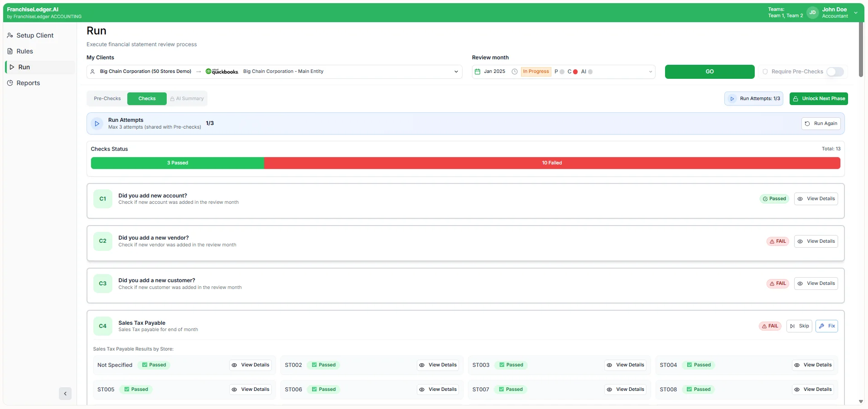Open the client selector dropdown for Big Chain Corporation
This screenshot has width=868, height=409.
(456, 71)
